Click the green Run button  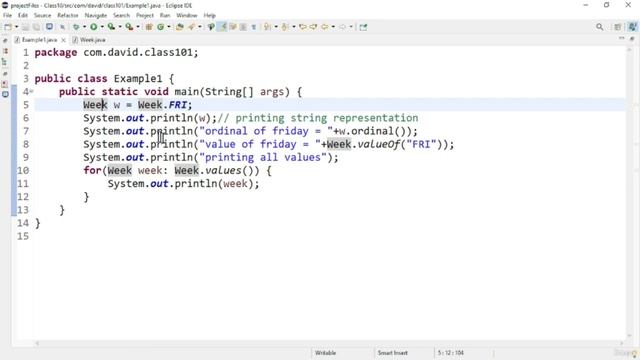pyautogui.click(x=93, y=27)
